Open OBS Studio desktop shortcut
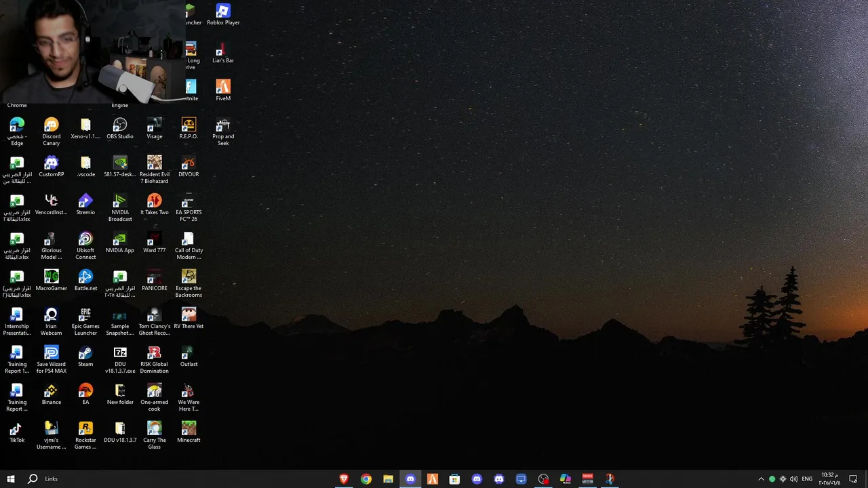 coord(120,128)
